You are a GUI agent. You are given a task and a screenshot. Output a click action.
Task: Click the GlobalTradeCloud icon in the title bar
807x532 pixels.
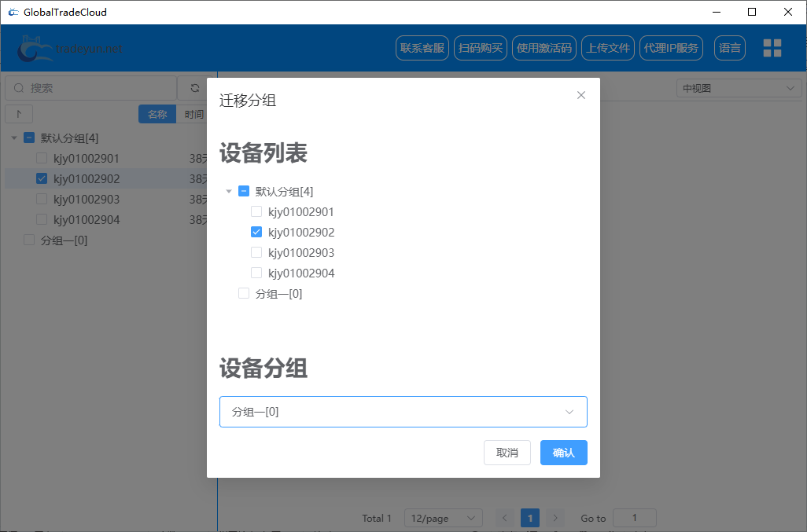13,12
